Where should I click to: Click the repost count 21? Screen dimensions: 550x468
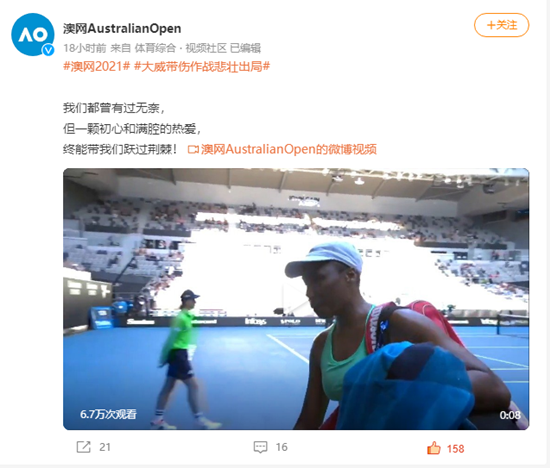(105, 447)
